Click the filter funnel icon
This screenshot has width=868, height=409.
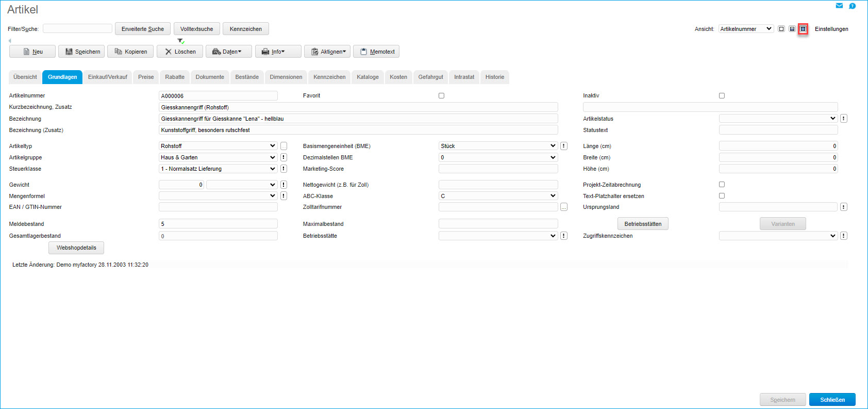pyautogui.click(x=180, y=41)
